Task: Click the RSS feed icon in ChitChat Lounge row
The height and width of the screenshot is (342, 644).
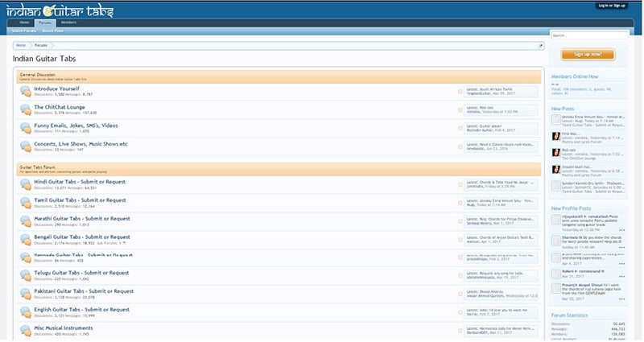Action: (460, 110)
